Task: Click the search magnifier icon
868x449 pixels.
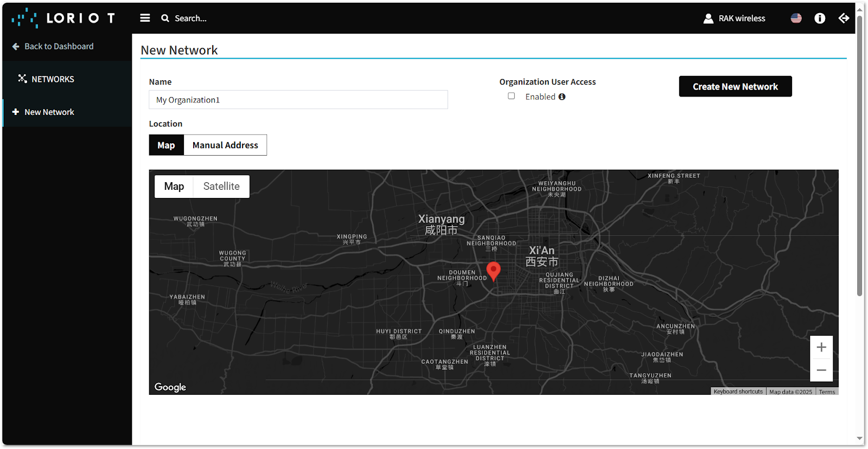Action: click(165, 18)
